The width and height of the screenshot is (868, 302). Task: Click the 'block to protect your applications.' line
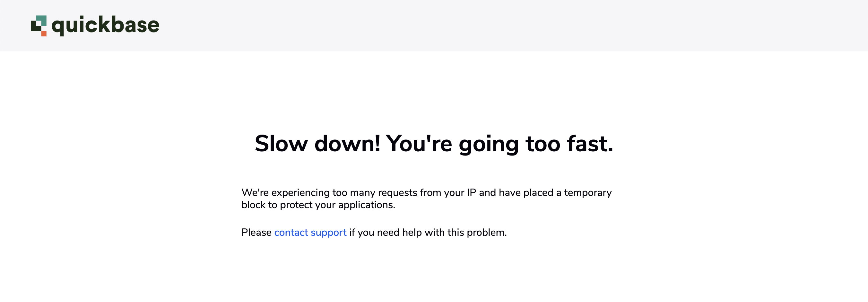click(318, 205)
